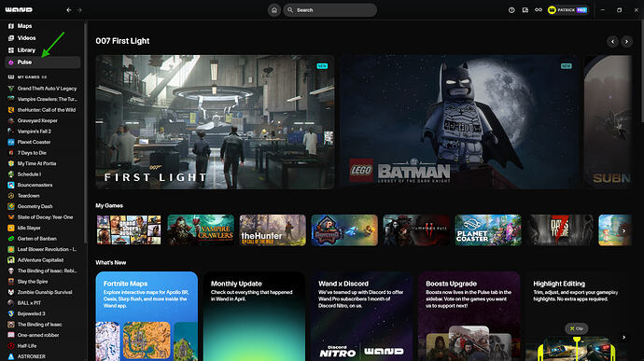Screen dimensions: 644x361
Task: Advance the What's New row with right chevron
Action: (x=623, y=337)
